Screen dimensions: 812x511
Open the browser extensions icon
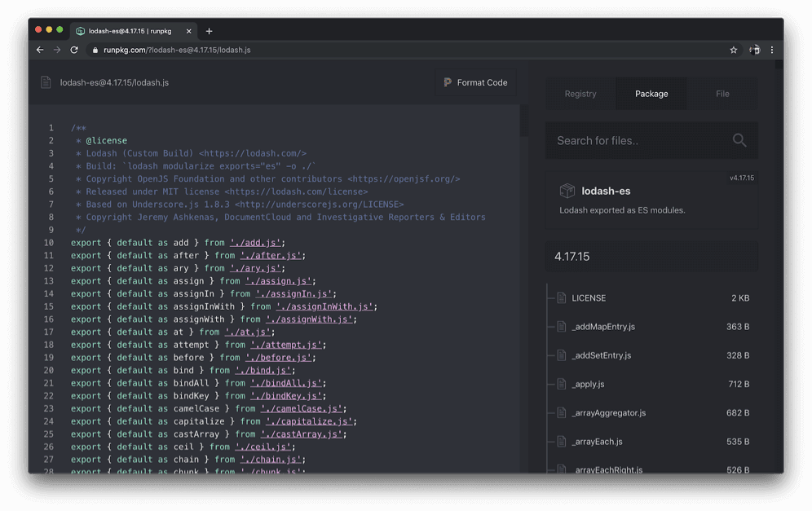(x=755, y=50)
